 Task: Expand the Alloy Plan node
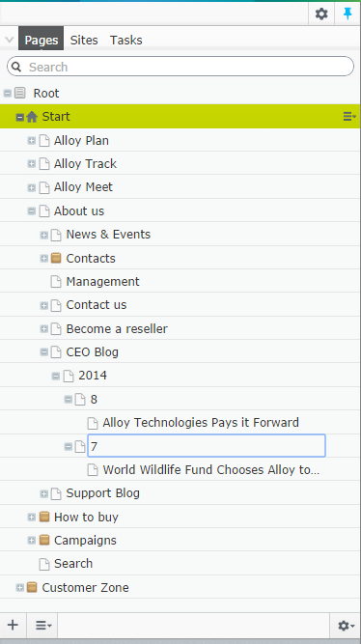pyautogui.click(x=31, y=140)
